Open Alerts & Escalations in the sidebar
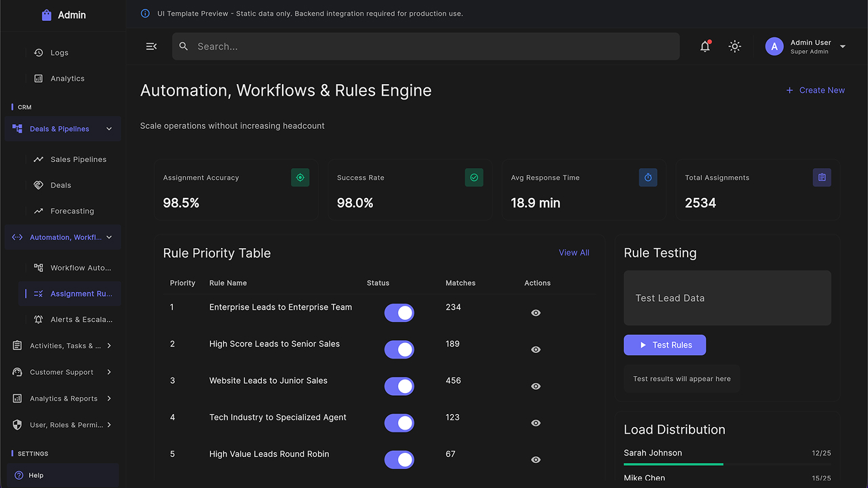Screen dimensions: 868x488 [x=70, y=319]
